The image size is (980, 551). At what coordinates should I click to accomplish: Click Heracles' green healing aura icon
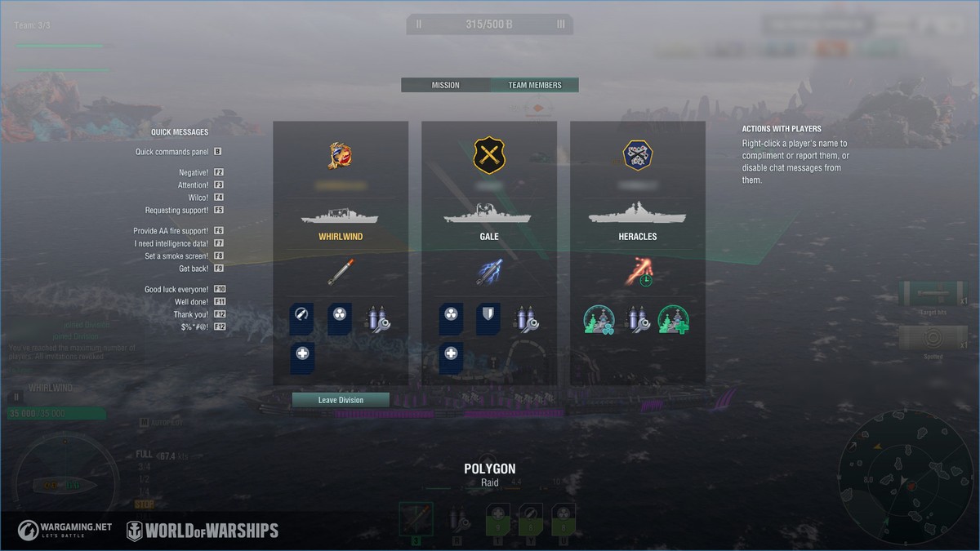click(674, 320)
